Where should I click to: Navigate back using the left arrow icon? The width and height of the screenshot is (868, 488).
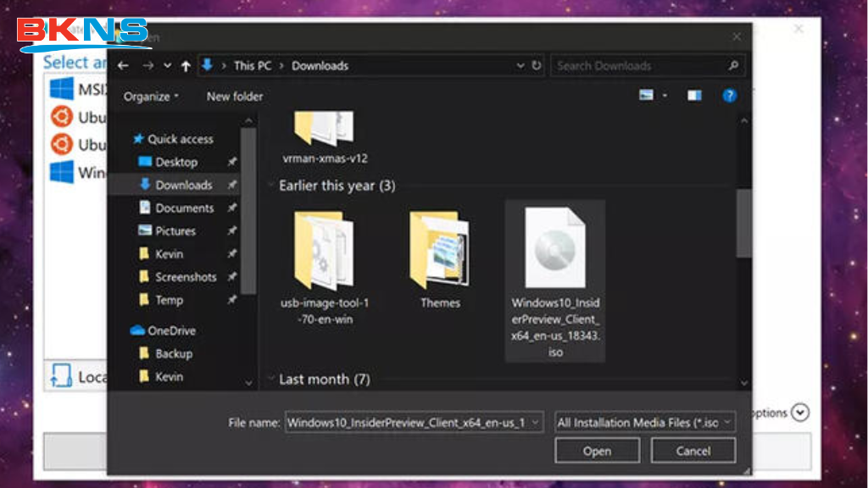pos(122,65)
